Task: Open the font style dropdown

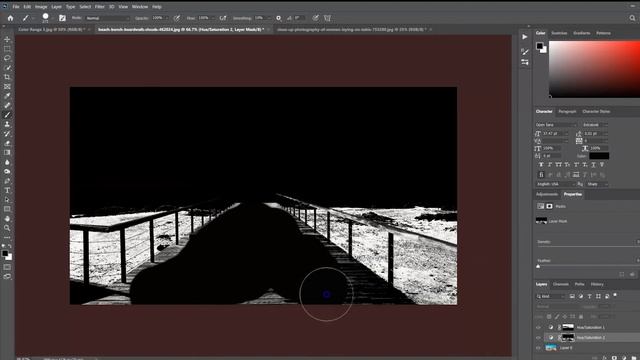Action: click(595, 124)
